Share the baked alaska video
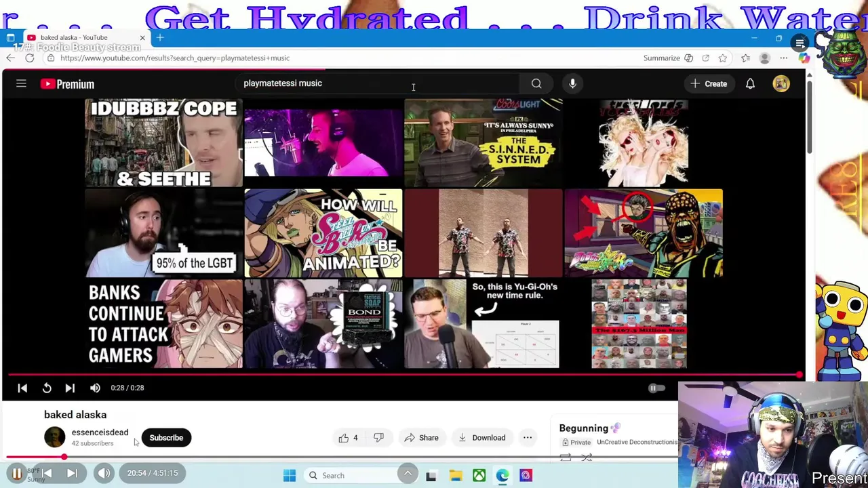The height and width of the screenshot is (488, 868). coord(421,438)
